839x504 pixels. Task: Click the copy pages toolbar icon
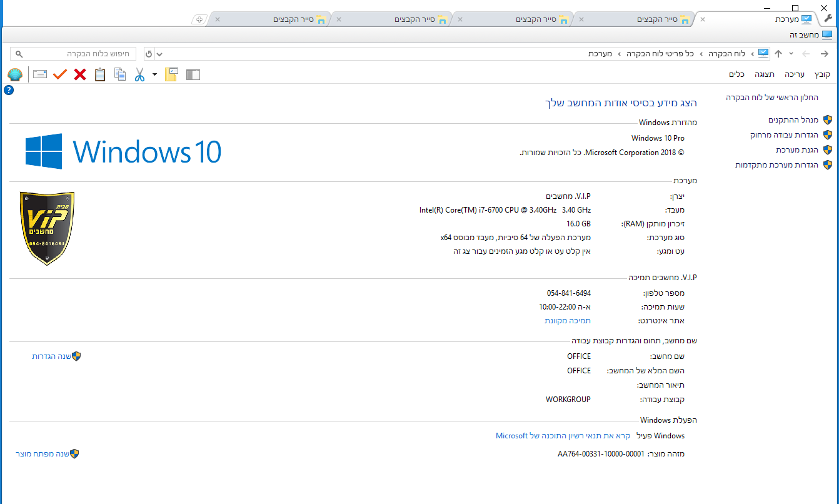(120, 75)
